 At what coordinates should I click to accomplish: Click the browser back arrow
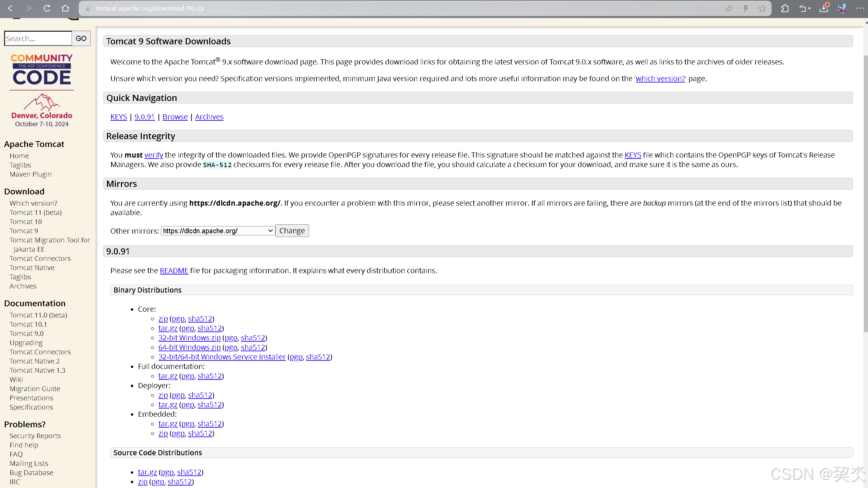[x=10, y=8]
